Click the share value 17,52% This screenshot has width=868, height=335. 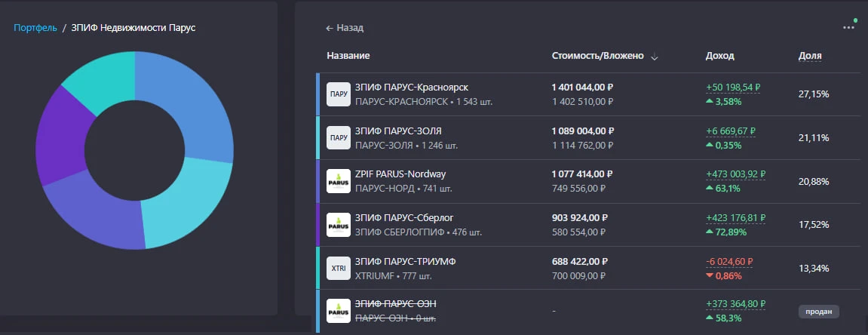pos(814,225)
